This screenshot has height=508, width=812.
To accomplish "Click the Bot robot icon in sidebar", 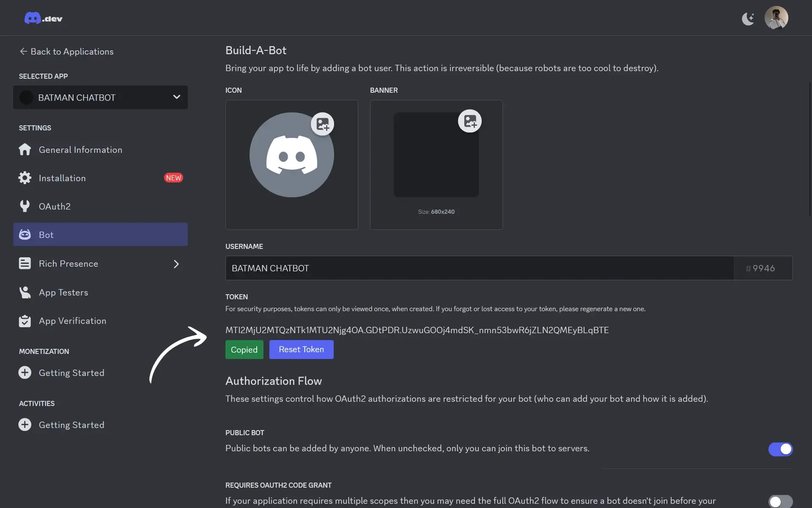I will pyautogui.click(x=25, y=235).
